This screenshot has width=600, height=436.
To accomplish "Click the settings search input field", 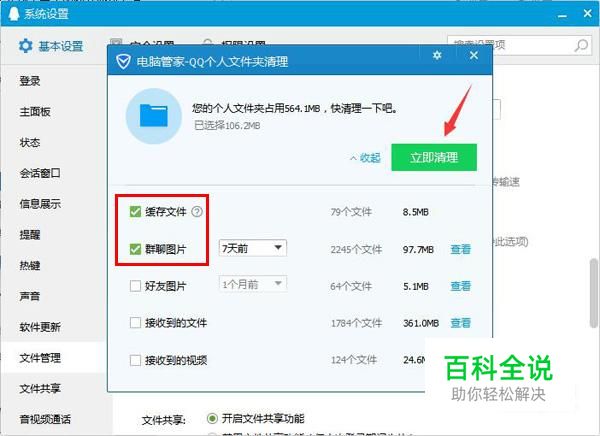I will 520,45.
